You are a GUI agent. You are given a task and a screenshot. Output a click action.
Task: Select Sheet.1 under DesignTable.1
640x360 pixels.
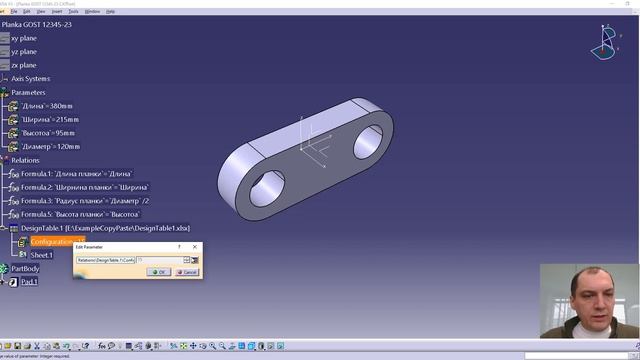41,255
